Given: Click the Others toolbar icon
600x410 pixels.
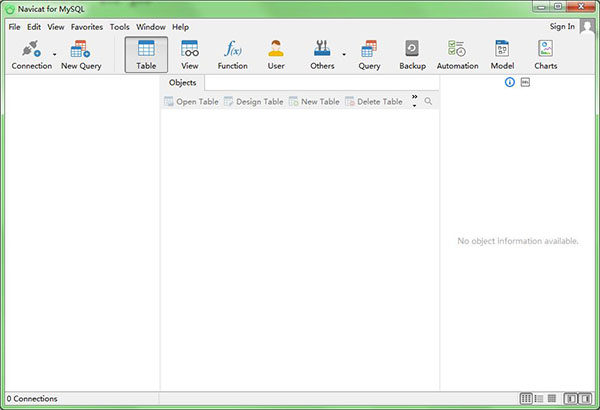Looking at the screenshot, I should click(x=322, y=55).
